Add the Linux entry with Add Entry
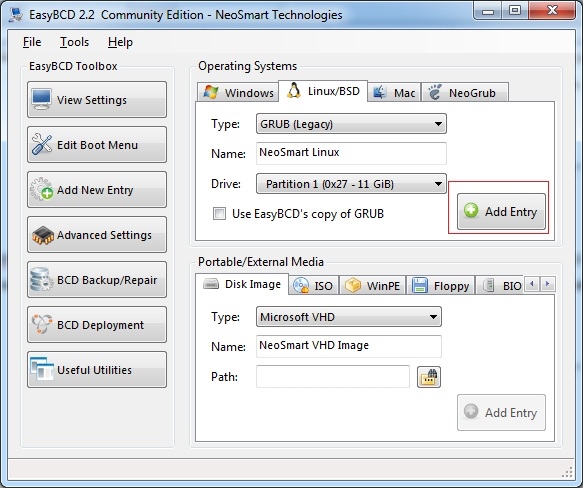Image resolution: width=583 pixels, height=488 pixels. pos(501,211)
